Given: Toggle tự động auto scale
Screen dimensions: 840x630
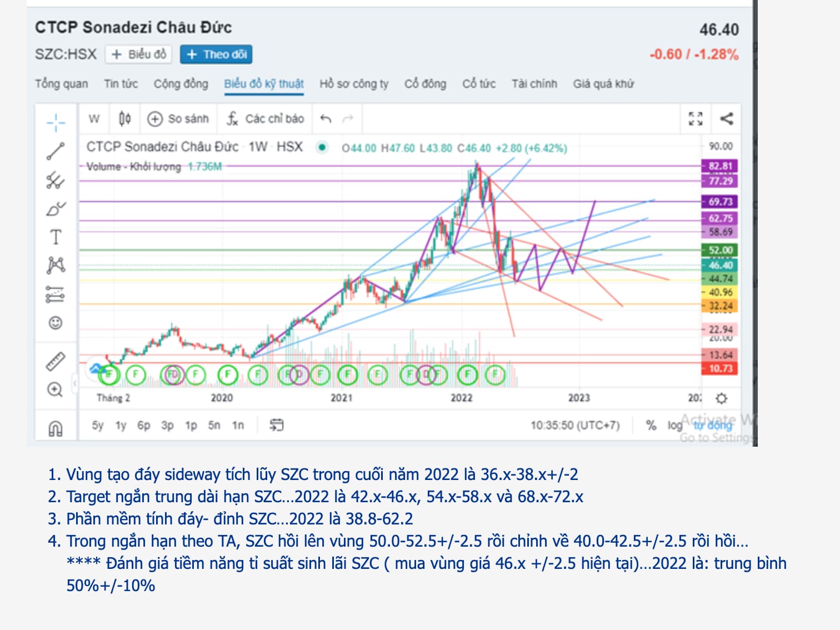Looking at the screenshot, I should [713, 425].
